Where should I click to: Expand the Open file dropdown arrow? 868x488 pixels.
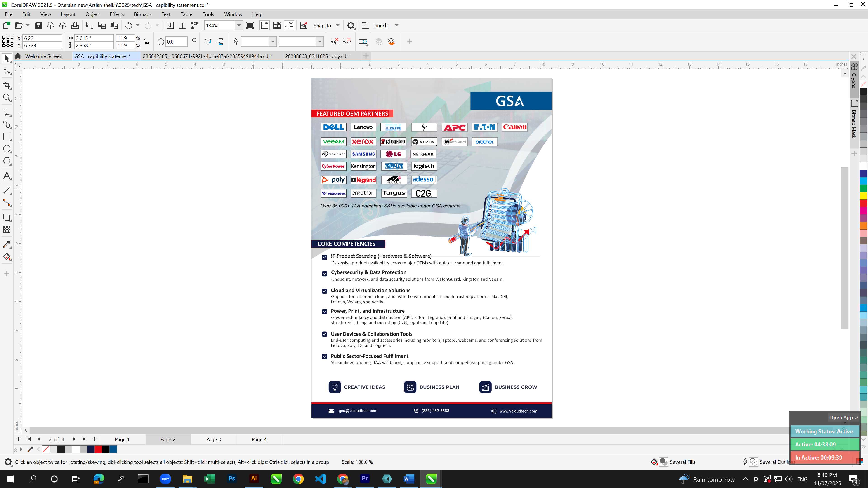(28, 25)
